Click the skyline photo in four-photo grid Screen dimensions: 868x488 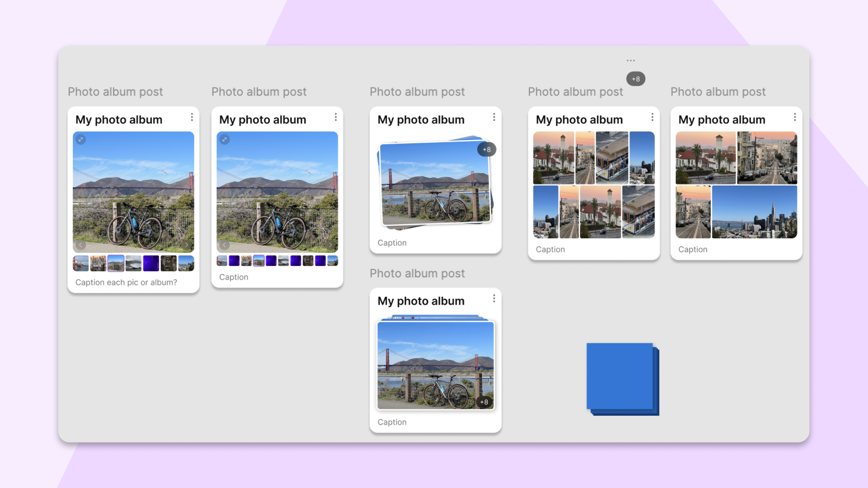(754, 212)
